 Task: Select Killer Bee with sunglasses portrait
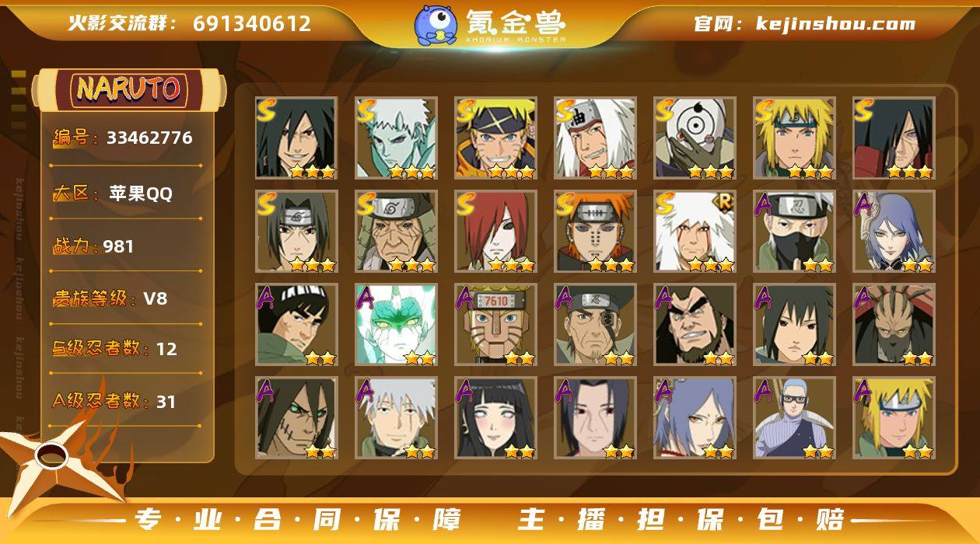[x=794, y=418]
